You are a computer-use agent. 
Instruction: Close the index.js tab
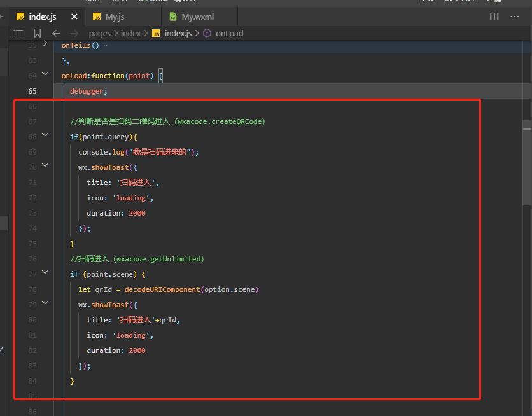coord(74,17)
